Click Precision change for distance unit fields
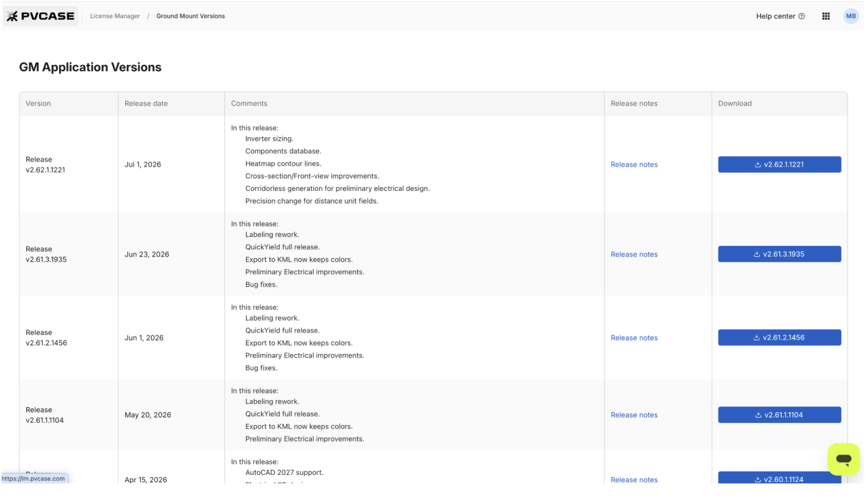 [x=312, y=201]
